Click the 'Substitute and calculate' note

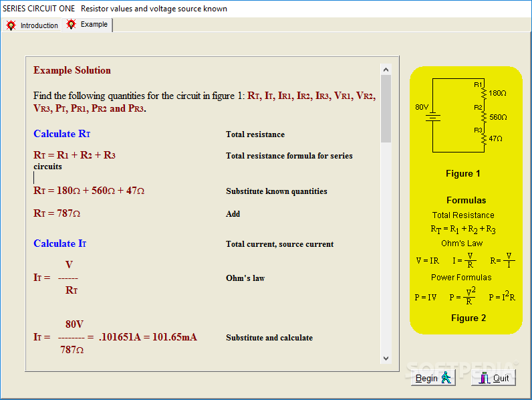point(269,338)
